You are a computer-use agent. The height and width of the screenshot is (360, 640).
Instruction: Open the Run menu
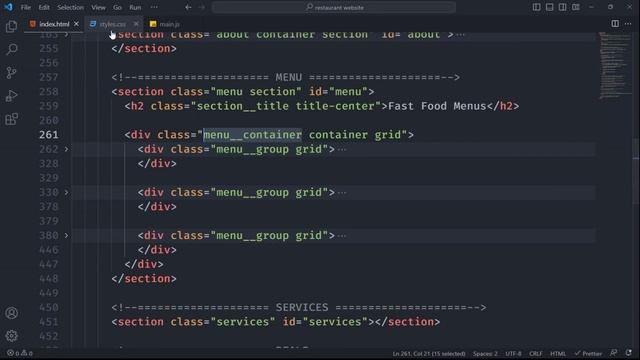point(135,7)
